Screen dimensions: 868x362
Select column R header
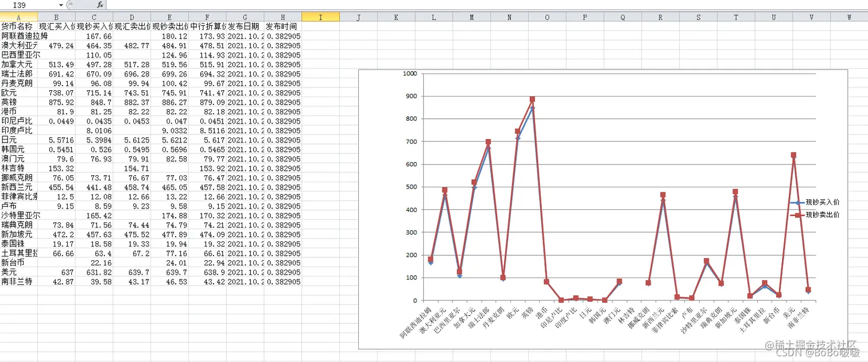pyautogui.click(x=660, y=17)
